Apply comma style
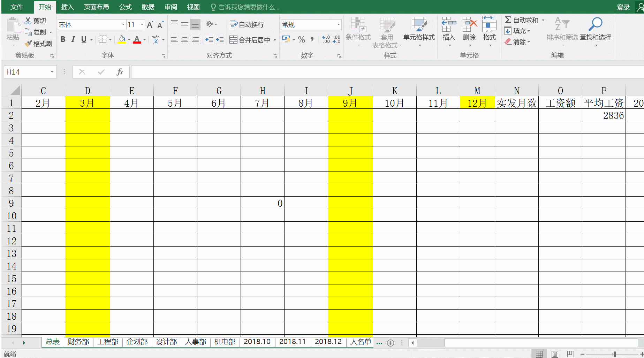This screenshot has height=358, width=644. tap(312, 39)
